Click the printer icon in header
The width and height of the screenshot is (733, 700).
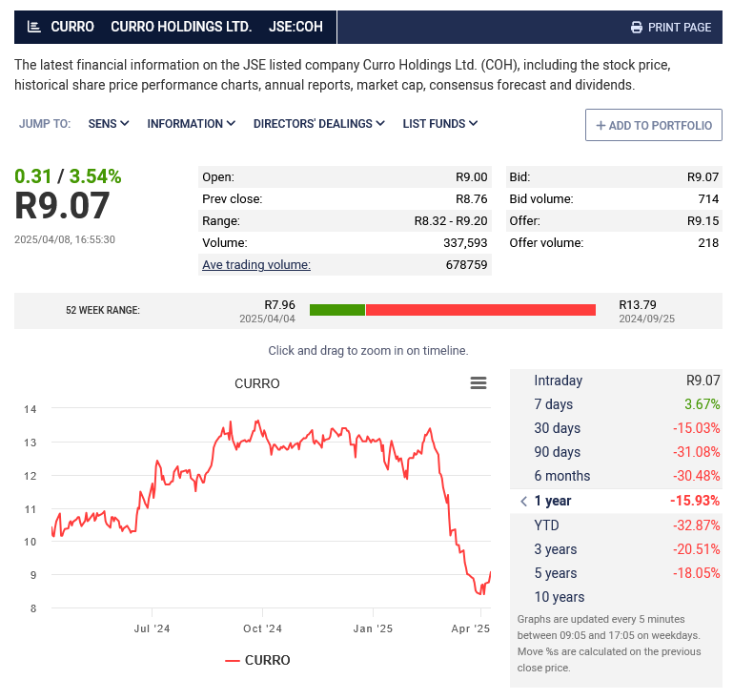pyautogui.click(x=636, y=28)
